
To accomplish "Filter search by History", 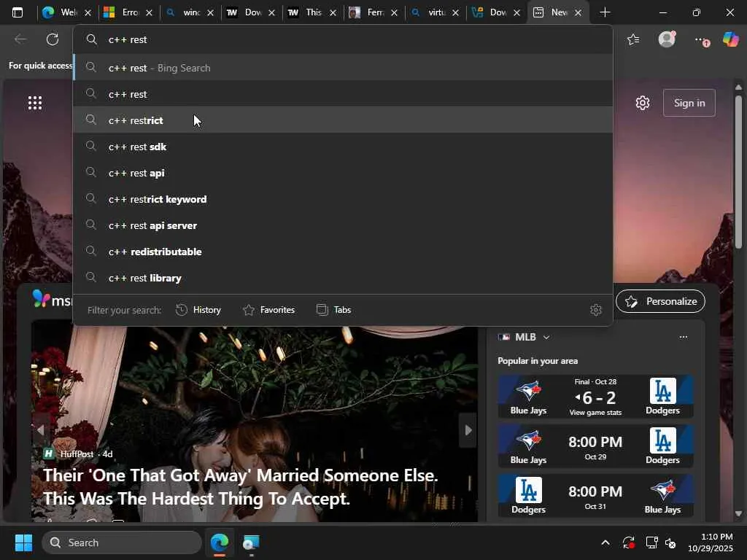I will [198, 310].
